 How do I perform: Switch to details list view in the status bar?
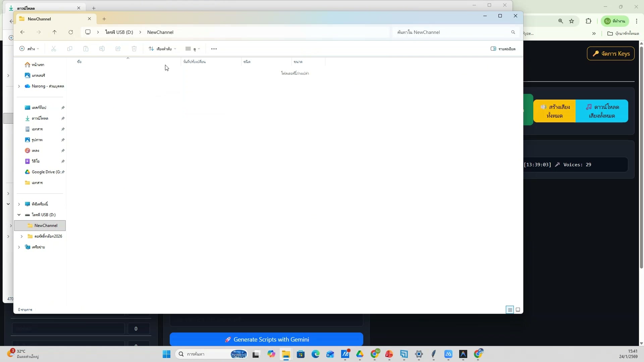point(510,310)
